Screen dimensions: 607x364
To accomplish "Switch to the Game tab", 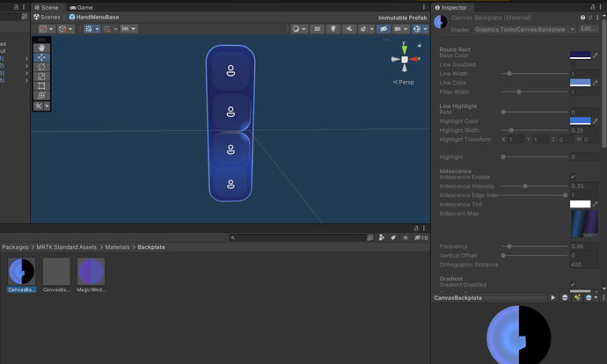I will [x=82, y=7].
